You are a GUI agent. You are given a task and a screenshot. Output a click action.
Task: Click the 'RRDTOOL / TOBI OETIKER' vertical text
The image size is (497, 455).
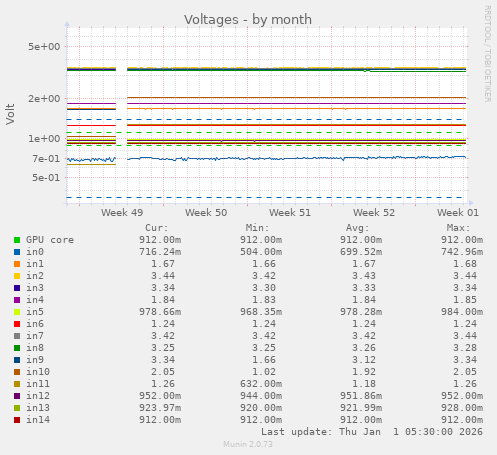tap(487, 54)
